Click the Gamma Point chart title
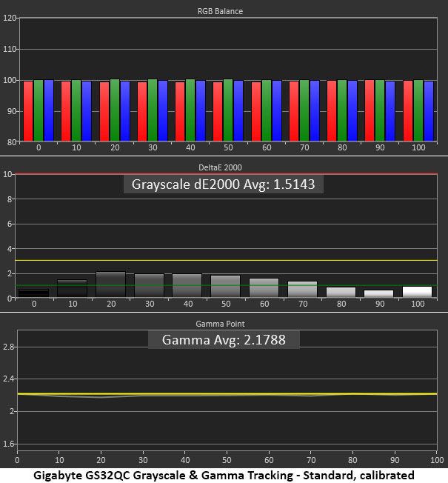This screenshot has width=448, height=483. [220, 324]
